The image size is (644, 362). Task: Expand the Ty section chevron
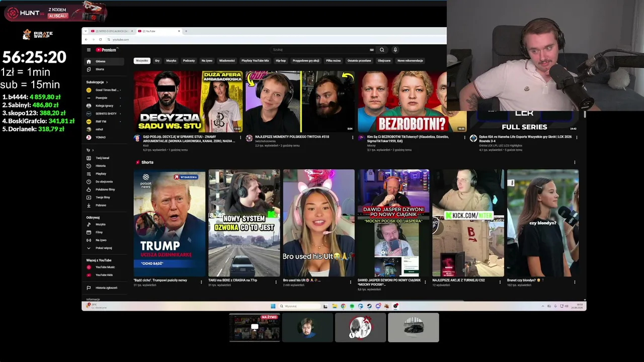94,150
